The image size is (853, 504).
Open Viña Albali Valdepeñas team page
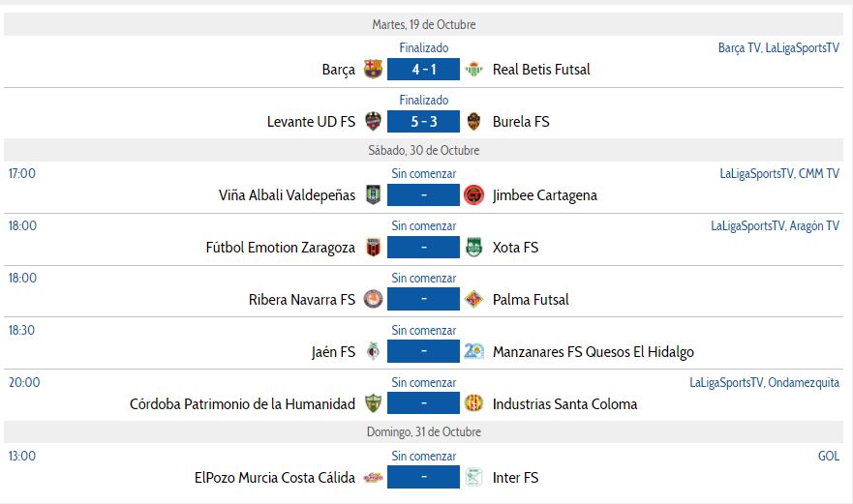point(287,194)
